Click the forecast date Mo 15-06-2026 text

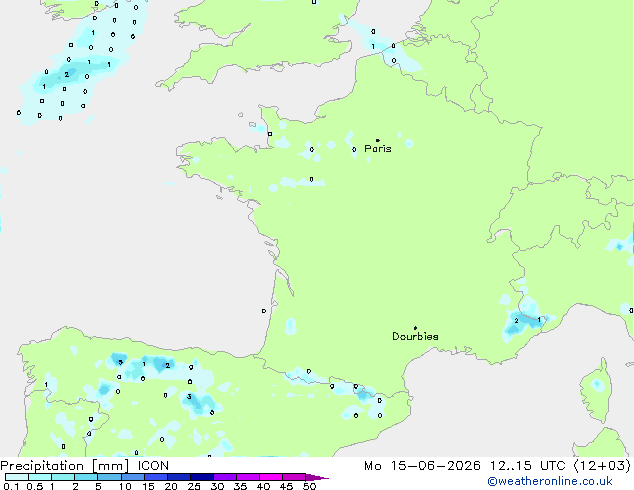(423, 466)
